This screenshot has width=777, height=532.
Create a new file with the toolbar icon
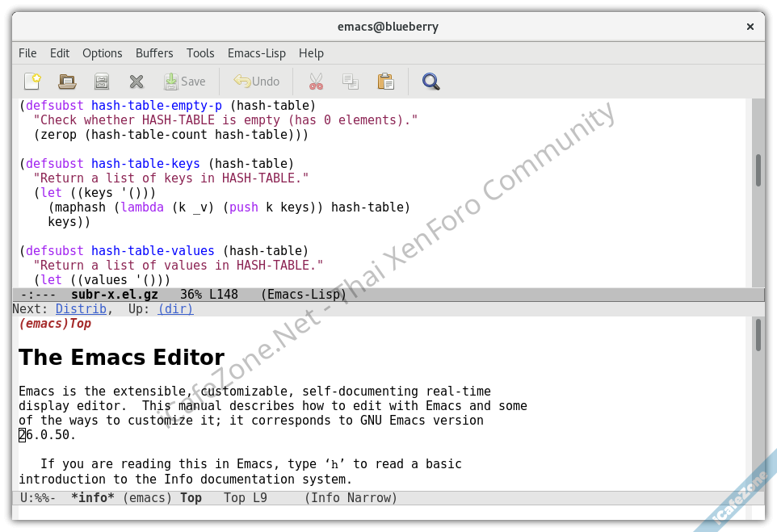coord(32,81)
